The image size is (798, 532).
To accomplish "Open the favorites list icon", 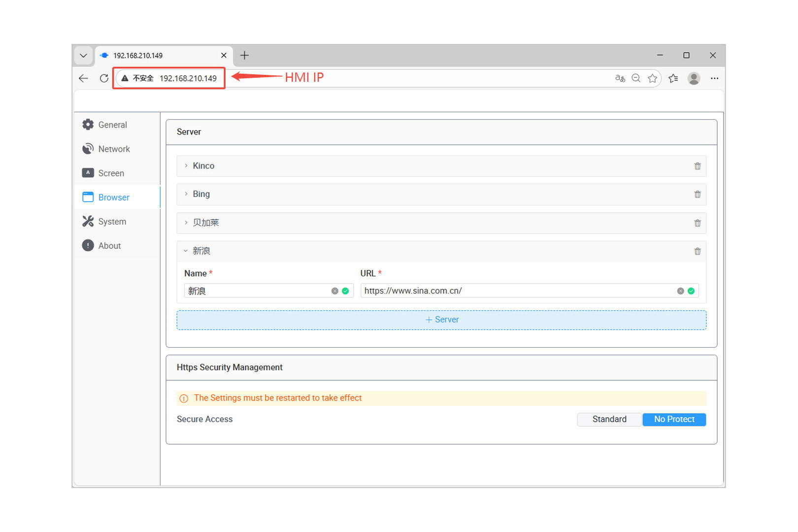I will [673, 78].
